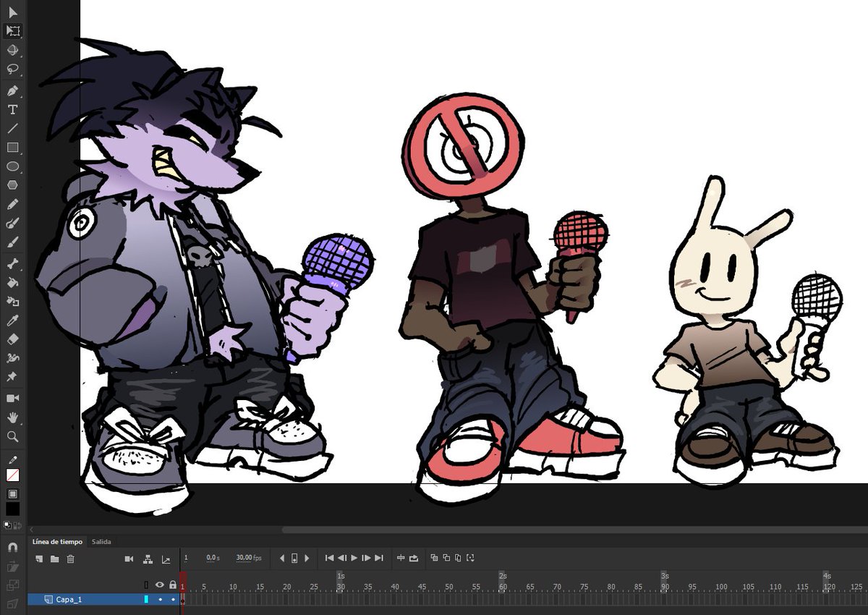Viewport: 868px width, 615px height.
Task: Create a new layer in timeline
Action: click(x=41, y=559)
